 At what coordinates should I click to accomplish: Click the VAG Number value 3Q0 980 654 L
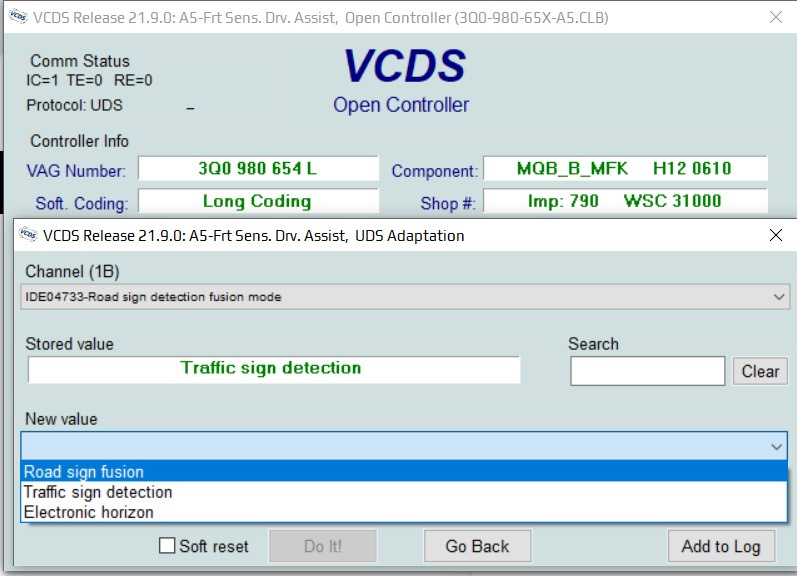tap(258, 168)
